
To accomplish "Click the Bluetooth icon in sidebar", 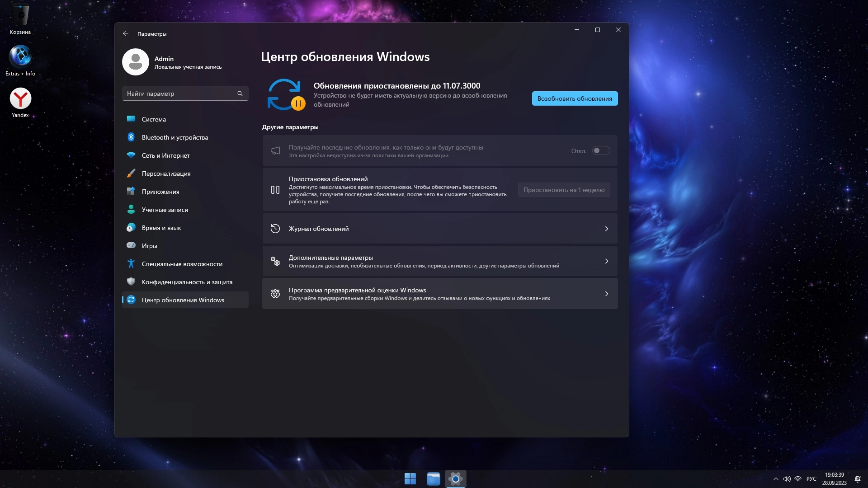I will (x=131, y=137).
